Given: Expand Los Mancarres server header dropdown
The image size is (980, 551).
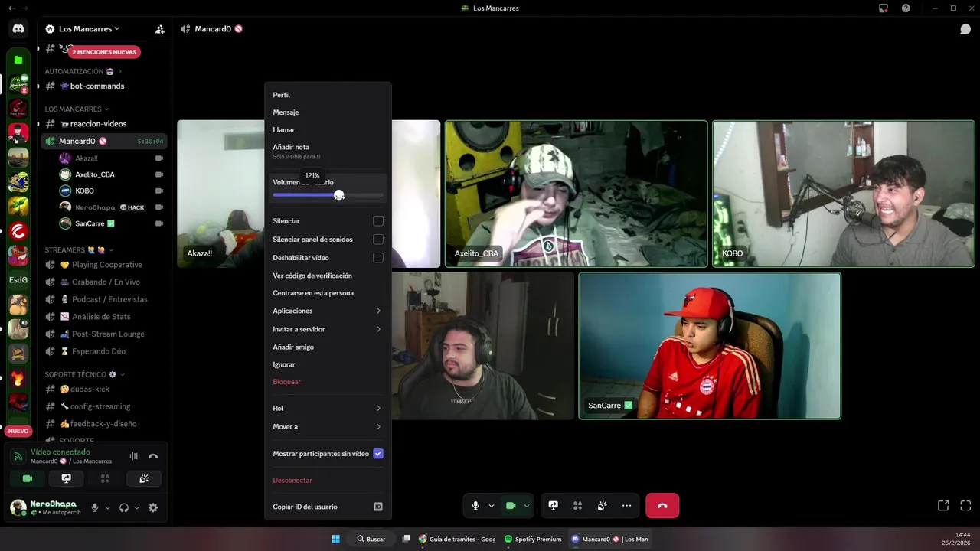Looking at the screenshot, I should pyautogui.click(x=117, y=29).
